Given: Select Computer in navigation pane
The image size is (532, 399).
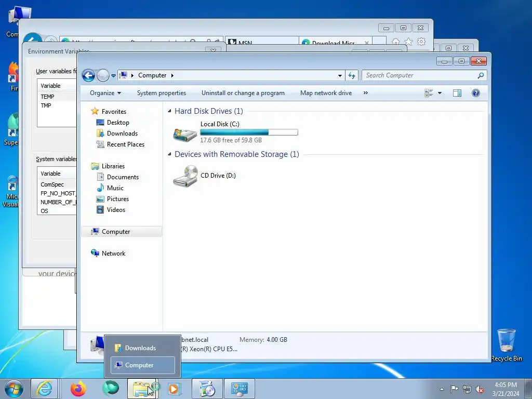Looking at the screenshot, I should 122,231.
